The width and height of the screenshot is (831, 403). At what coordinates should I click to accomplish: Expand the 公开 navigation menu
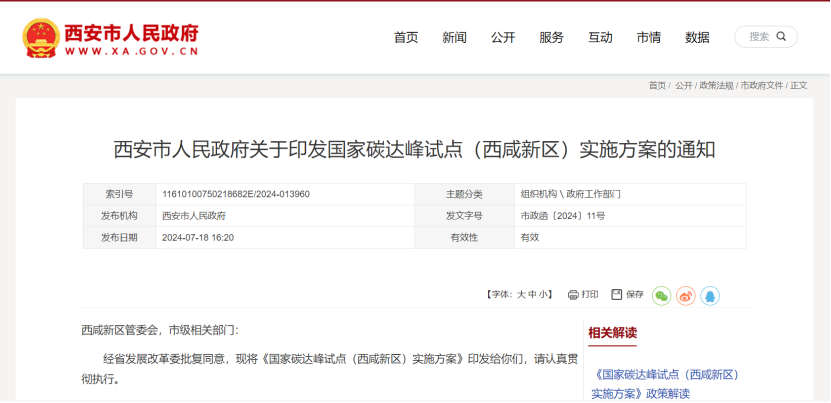pos(503,38)
